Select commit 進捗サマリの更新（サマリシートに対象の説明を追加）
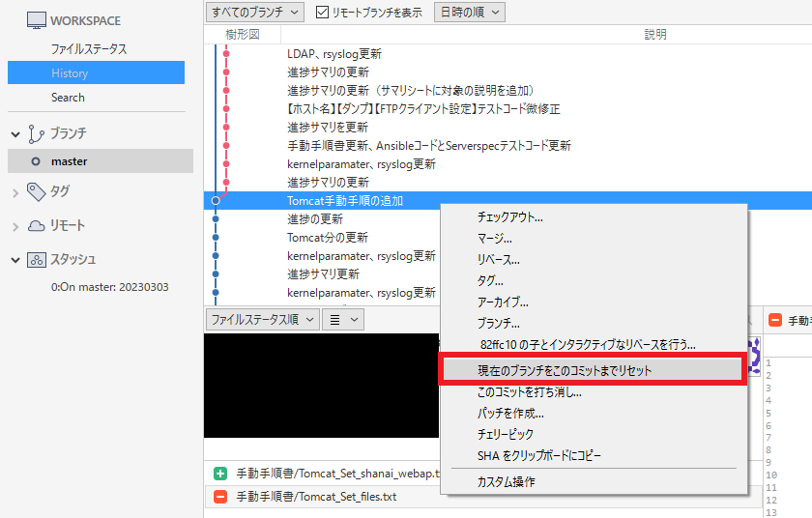The height and width of the screenshot is (518, 812). click(x=411, y=91)
